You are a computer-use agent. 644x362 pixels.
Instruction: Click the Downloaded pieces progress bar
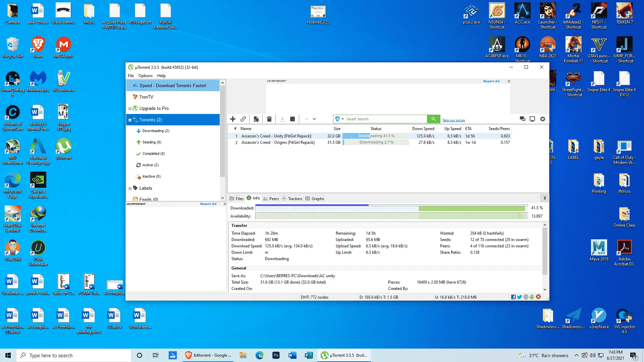click(x=392, y=208)
